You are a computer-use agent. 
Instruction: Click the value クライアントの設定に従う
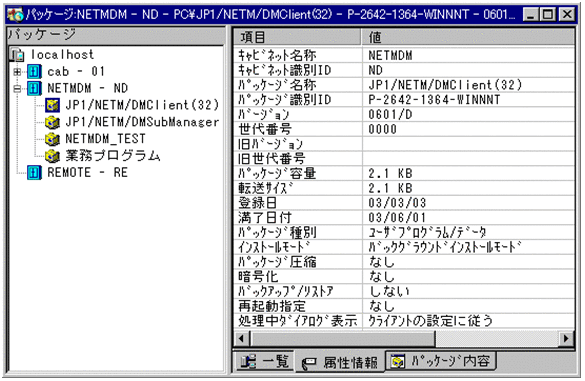coord(431,321)
